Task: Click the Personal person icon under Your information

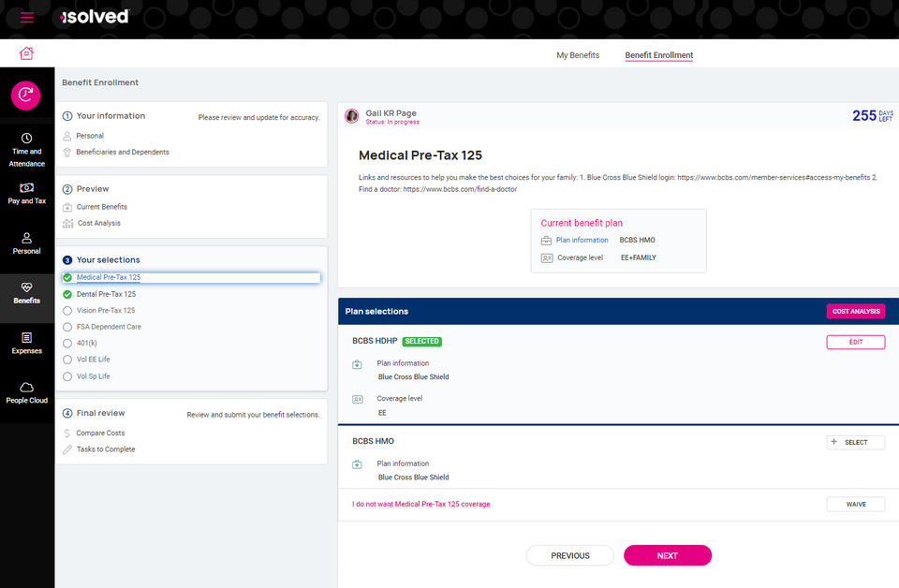Action: click(67, 136)
